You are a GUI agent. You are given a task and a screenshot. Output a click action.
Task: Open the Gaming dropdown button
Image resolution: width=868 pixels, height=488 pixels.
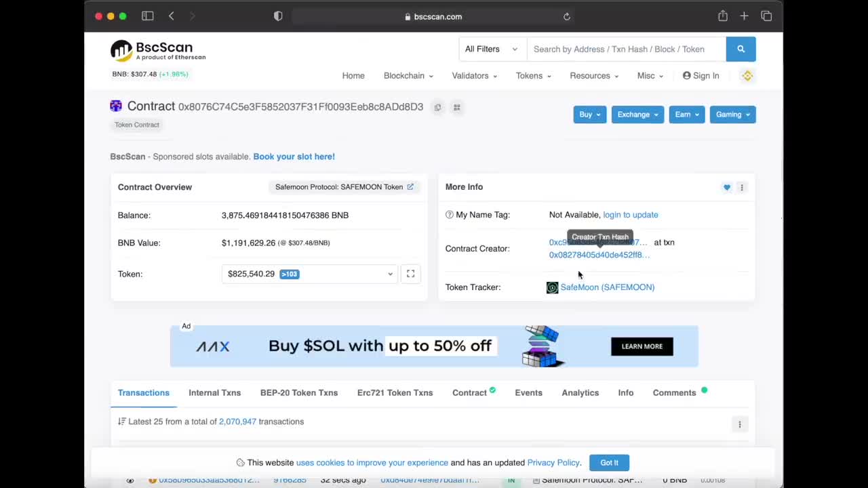[x=732, y=115]
